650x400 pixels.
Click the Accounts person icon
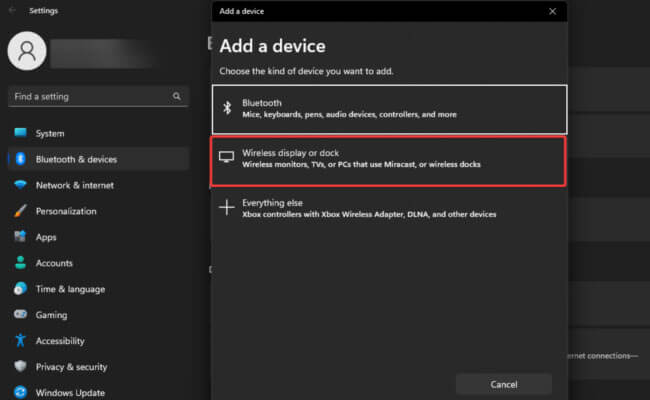20,263
